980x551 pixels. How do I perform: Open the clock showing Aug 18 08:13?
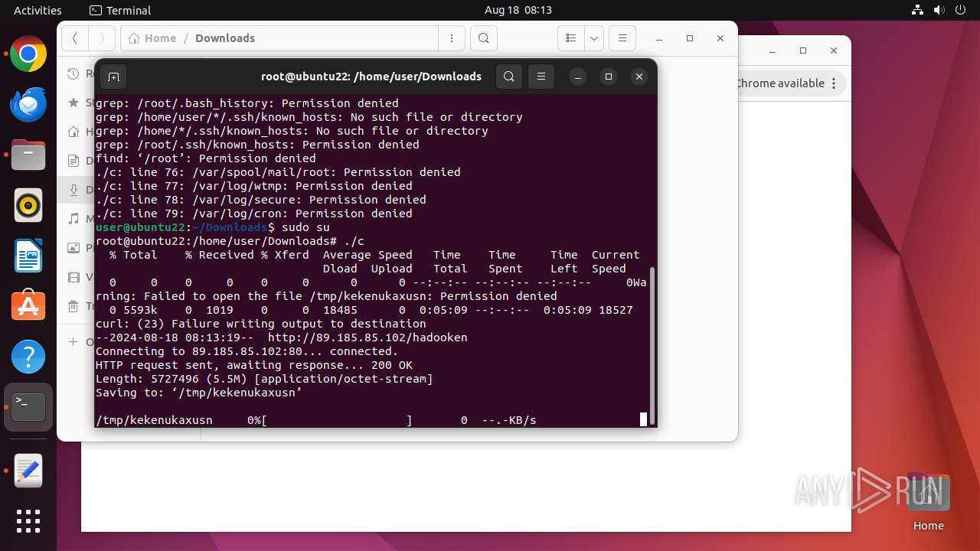(x=518, y=10)
